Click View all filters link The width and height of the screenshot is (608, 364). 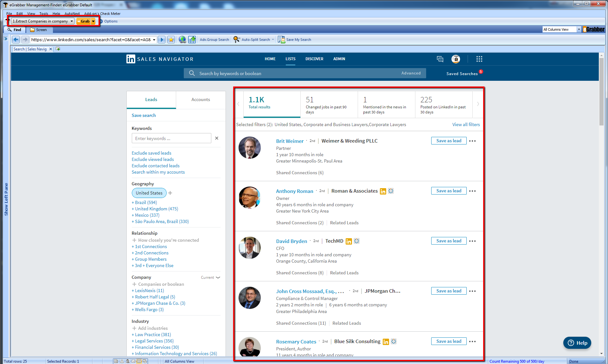pyautogui.click(x=466, y=125)
